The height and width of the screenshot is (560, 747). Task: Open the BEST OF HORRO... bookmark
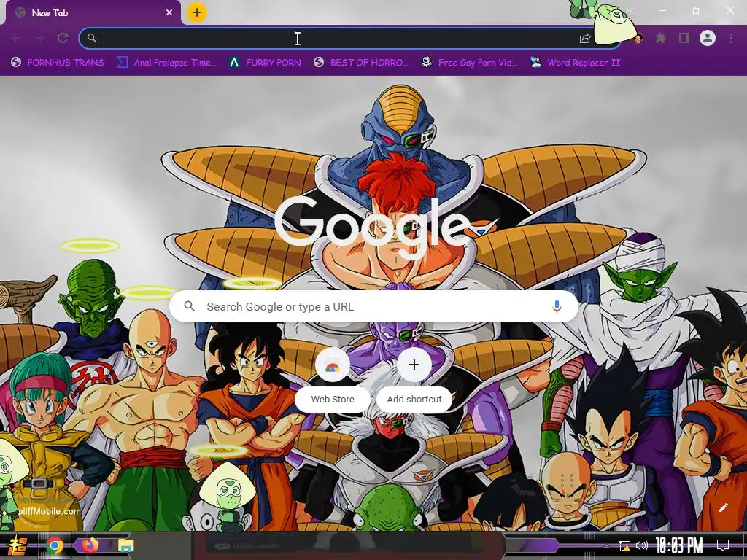361,63
